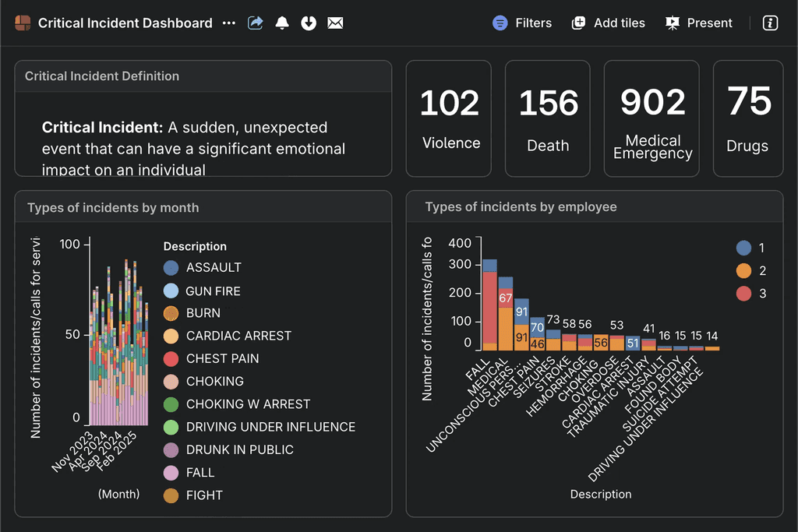798x532 pixels.
Task: Toggle CHEST PAIN series in legend
Action: pos(222,358)
